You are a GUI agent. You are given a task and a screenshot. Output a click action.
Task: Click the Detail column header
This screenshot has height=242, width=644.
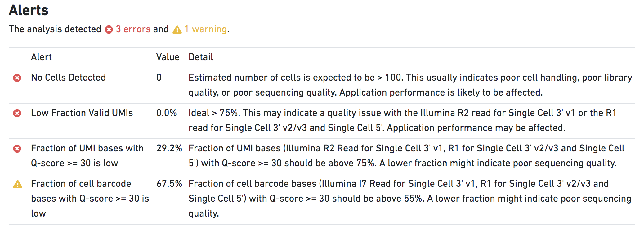coord(201,57)
